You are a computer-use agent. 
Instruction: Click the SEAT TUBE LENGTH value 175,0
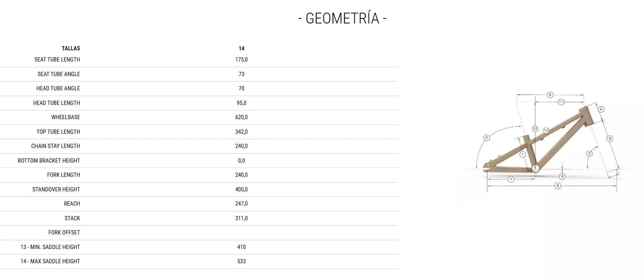[241, 60]
